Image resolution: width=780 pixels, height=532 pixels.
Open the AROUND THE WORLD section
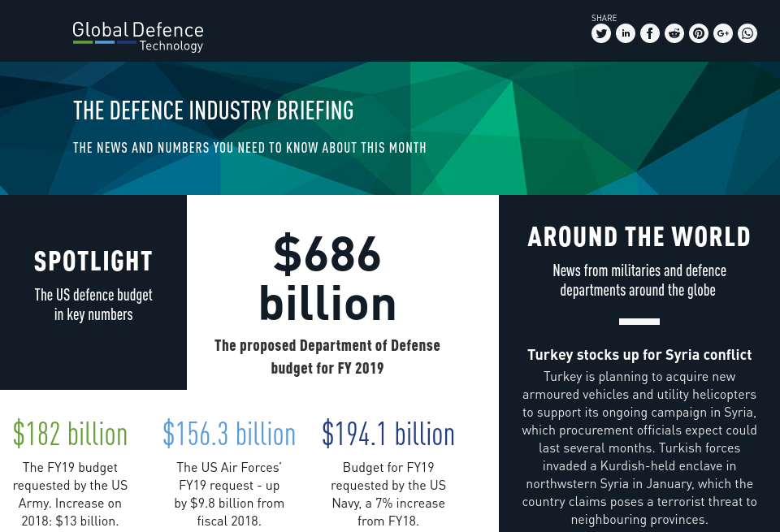click(639, 237)
